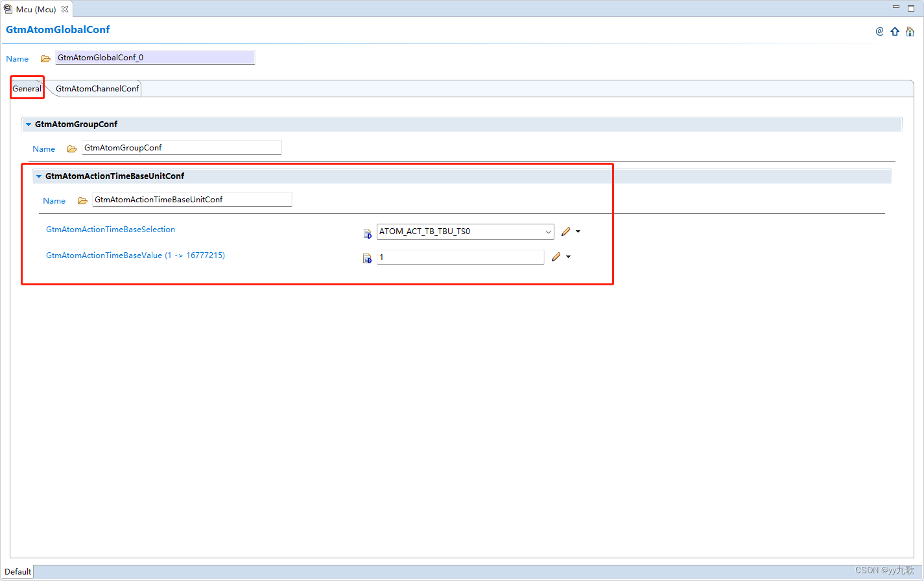Focus the GtmAtomActionTimeBaseUnitConf name field
924x581 pixels.
(192, 200)
